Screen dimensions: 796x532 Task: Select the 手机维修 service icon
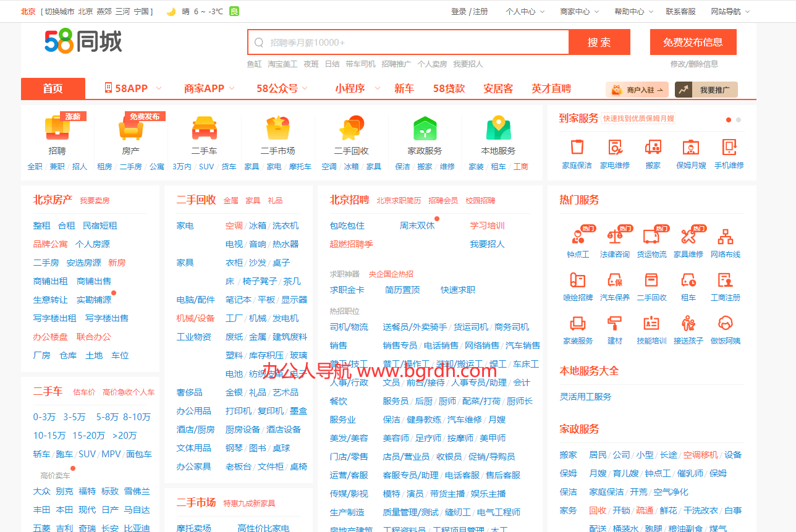(x=729, y=147)
